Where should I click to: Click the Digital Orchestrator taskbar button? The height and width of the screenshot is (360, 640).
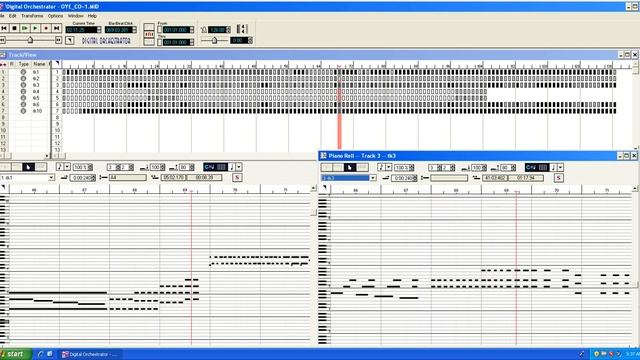[89, 354]
